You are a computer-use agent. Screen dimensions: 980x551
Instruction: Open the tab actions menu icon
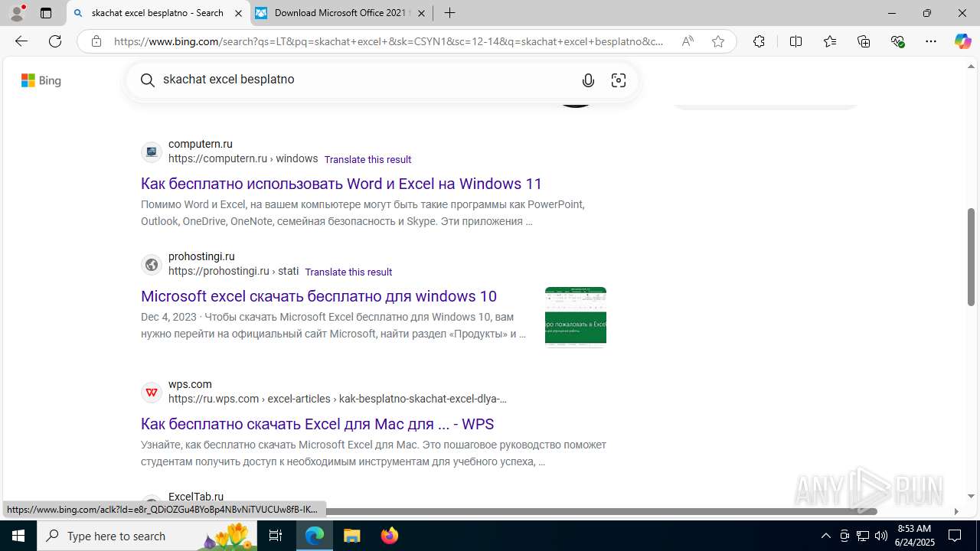46,13
